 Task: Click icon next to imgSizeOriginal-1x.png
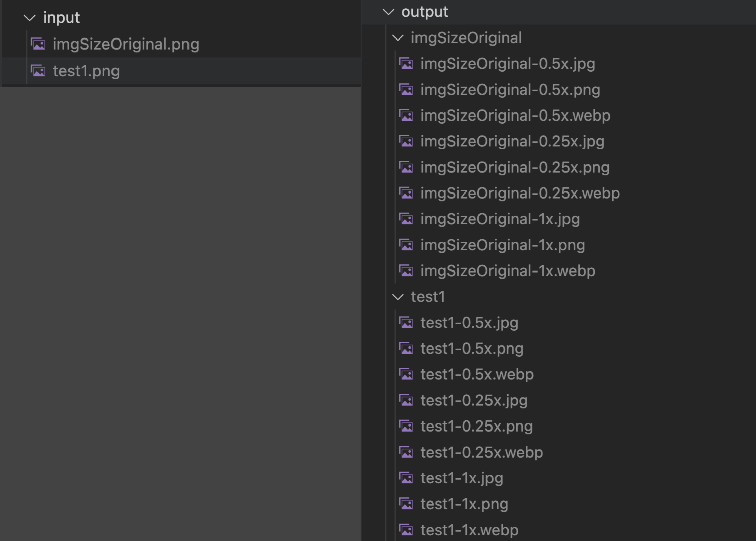click(406, 245)
